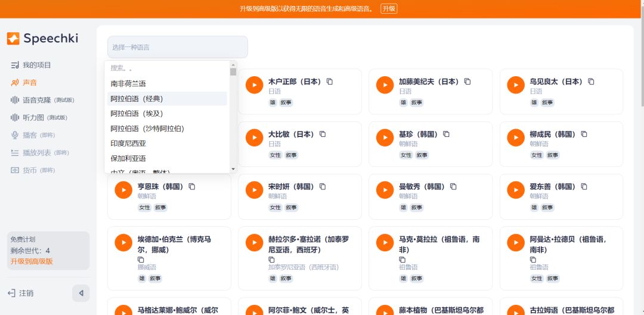Play the 柳成民 voice sample
Screen dimensions: 644x315
pos(516,138)
